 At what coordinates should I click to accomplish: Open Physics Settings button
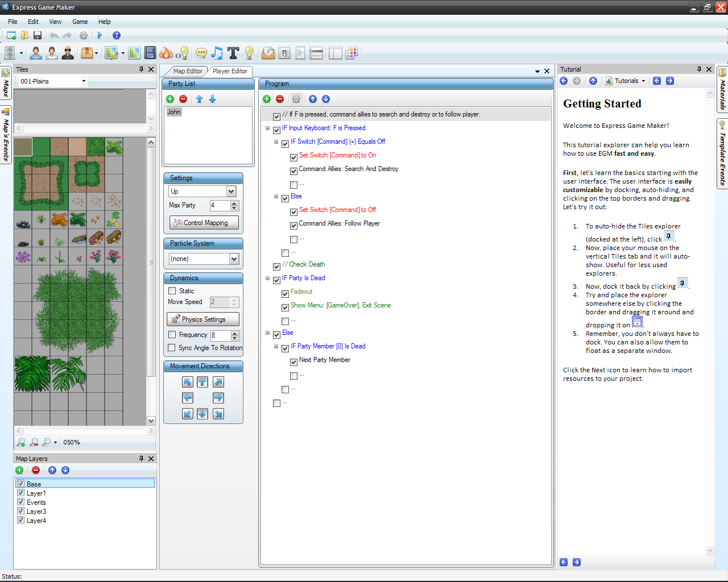coord(203,319)
